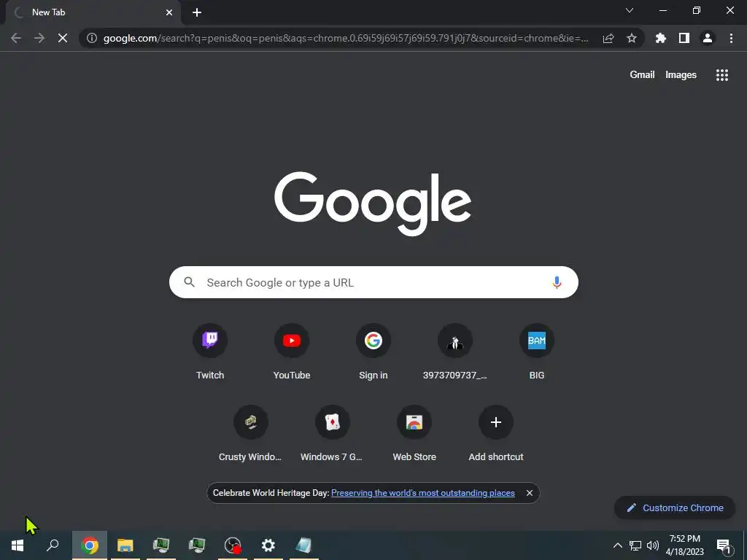
Task: Open the network status tray icon
Action: pos(635,545)
